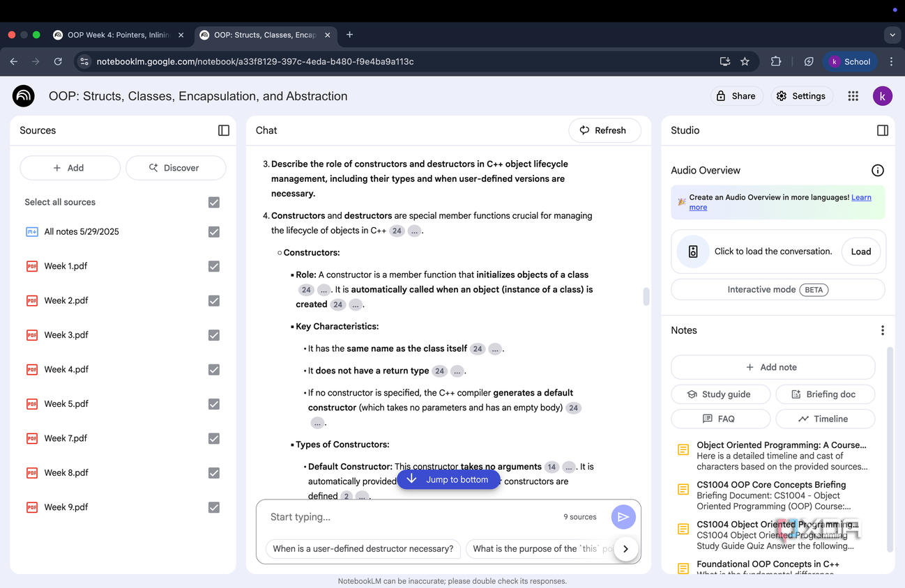Refresh the chat conversation

point(604,130)
